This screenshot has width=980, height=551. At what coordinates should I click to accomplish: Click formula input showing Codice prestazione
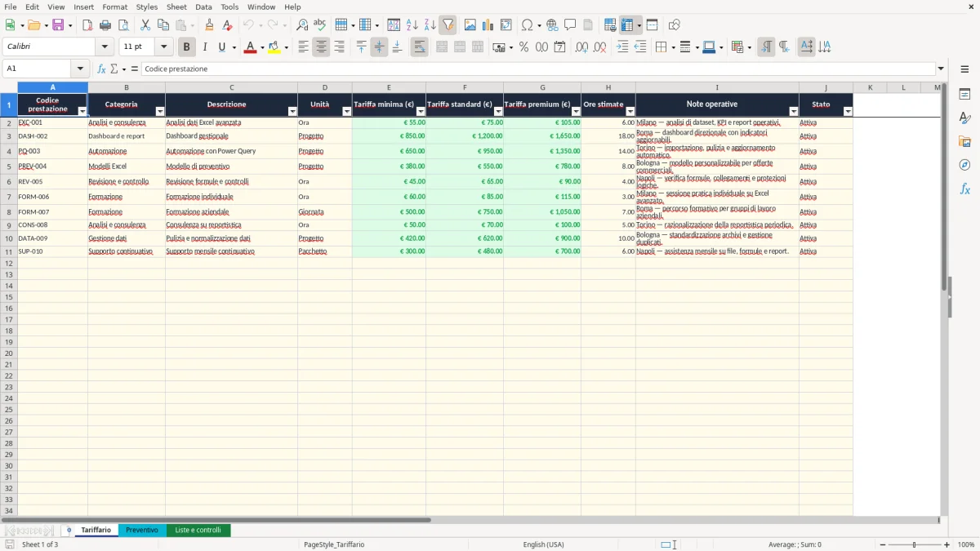pyautogui.click(x=538, y=69)
